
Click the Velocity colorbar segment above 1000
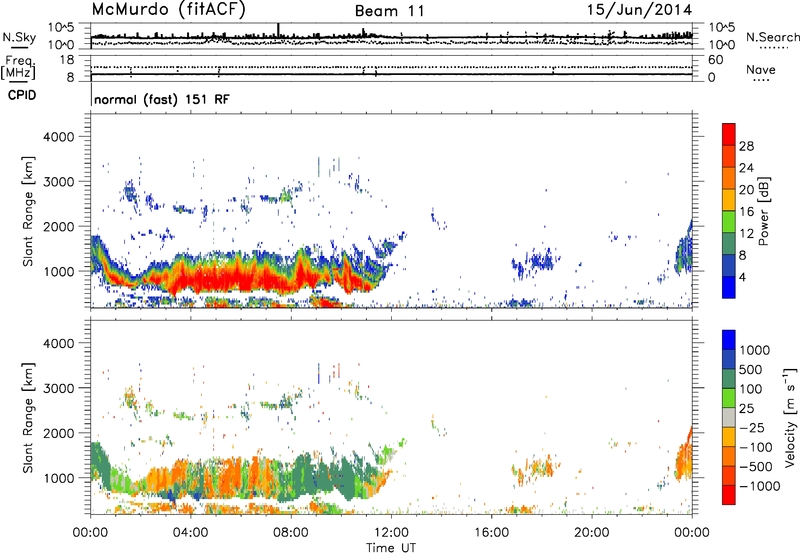coord(729,340)
